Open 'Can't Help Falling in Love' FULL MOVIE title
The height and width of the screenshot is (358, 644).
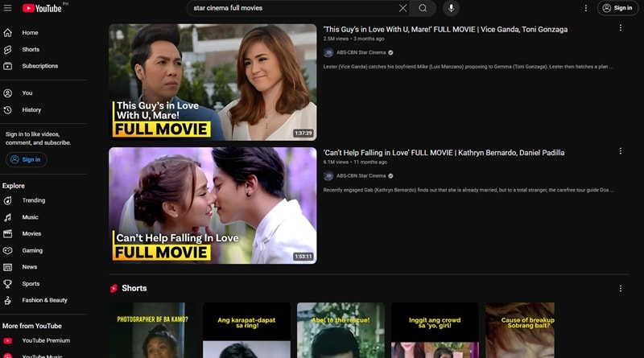[x=444, y=153]
